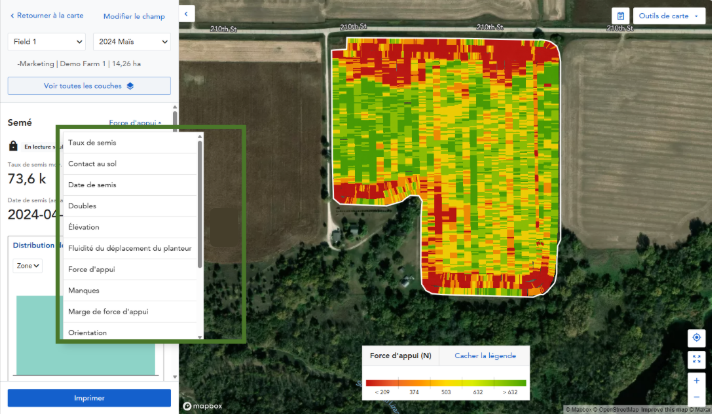
Task: Open the 2024 Maïs season dropdown
Action: pyautogui.click(x=132, y=42)
